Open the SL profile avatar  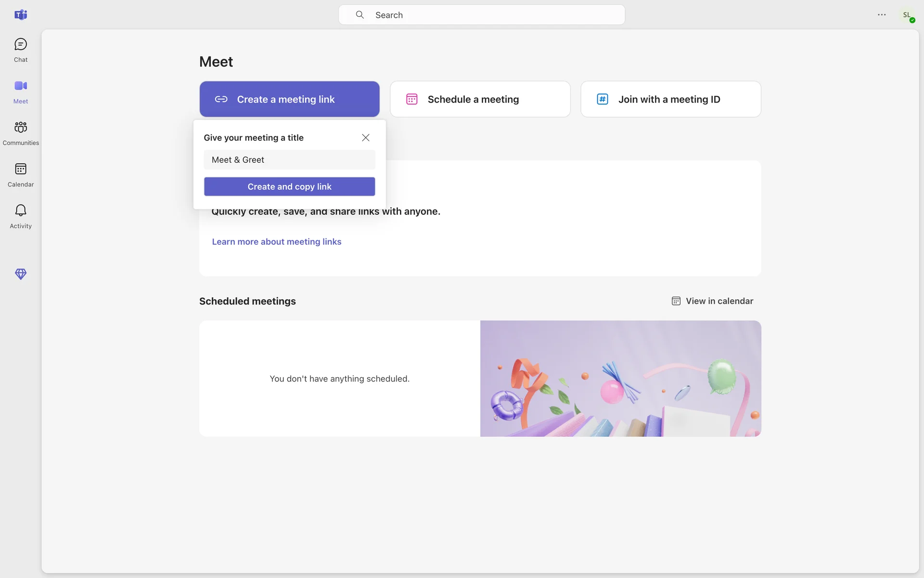tap(907, 15)
